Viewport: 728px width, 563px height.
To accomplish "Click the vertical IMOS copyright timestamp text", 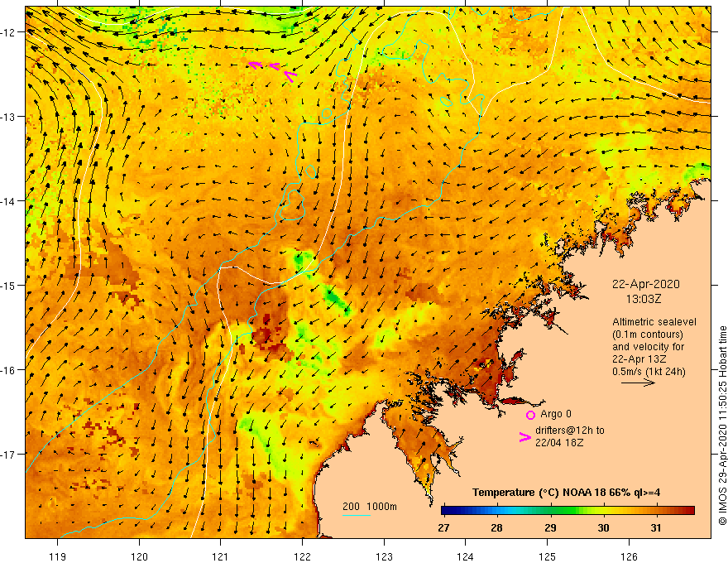I will click(722, 426).
